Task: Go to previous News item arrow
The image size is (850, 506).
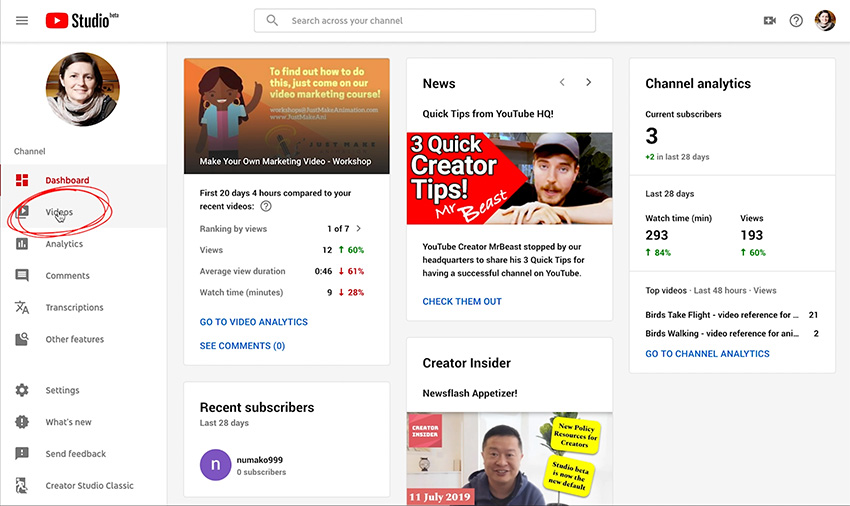Action: [x=562, y=82]
